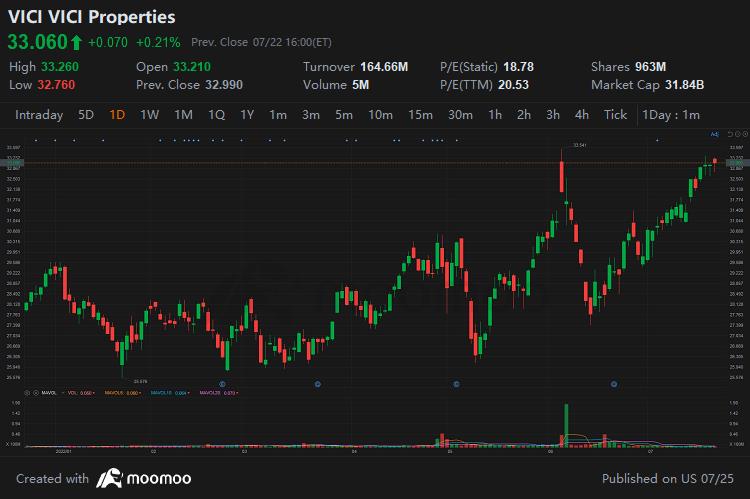Select the 3m interval
The width and height of the screenshot is (750, 499).
[311, 115]
